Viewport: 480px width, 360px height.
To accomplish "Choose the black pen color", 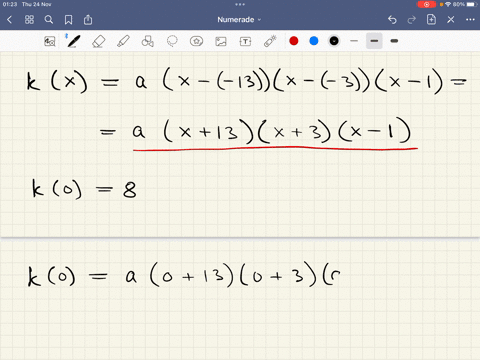I will click(334, 41).
